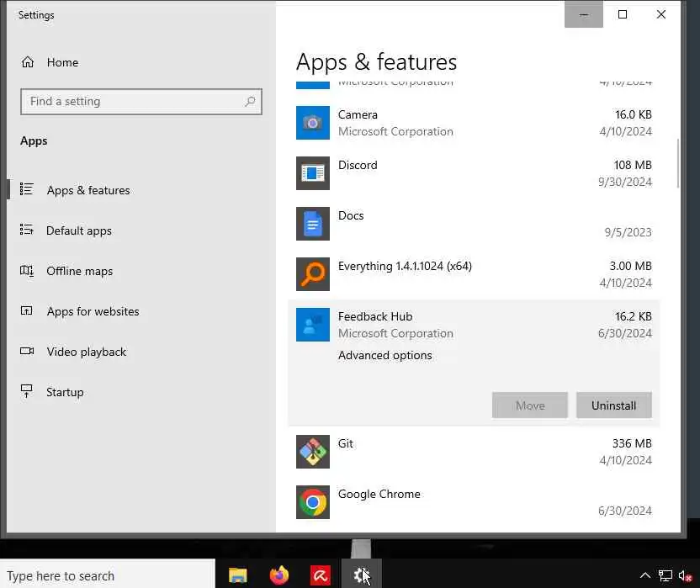This screenshot has width=700, height=588.
Task: Open File Explorer from the taskbar
Action: tap(237, 575)
